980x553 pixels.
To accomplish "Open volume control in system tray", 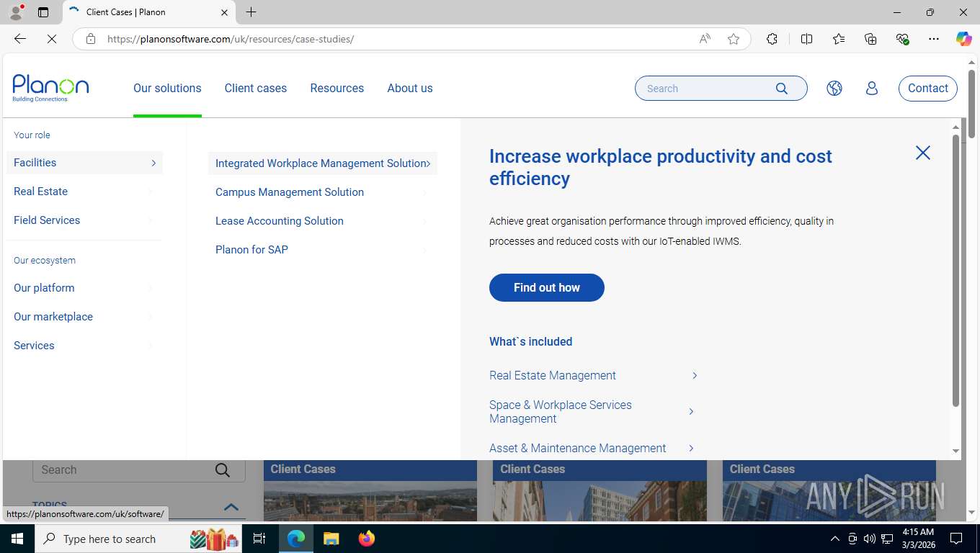I will point(870,539).
